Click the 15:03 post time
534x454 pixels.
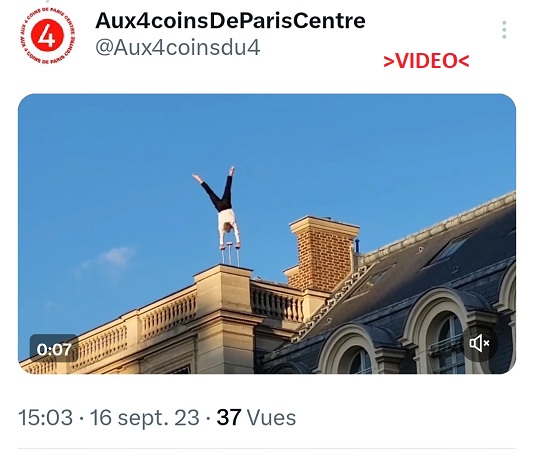click(x=45, y=417)
